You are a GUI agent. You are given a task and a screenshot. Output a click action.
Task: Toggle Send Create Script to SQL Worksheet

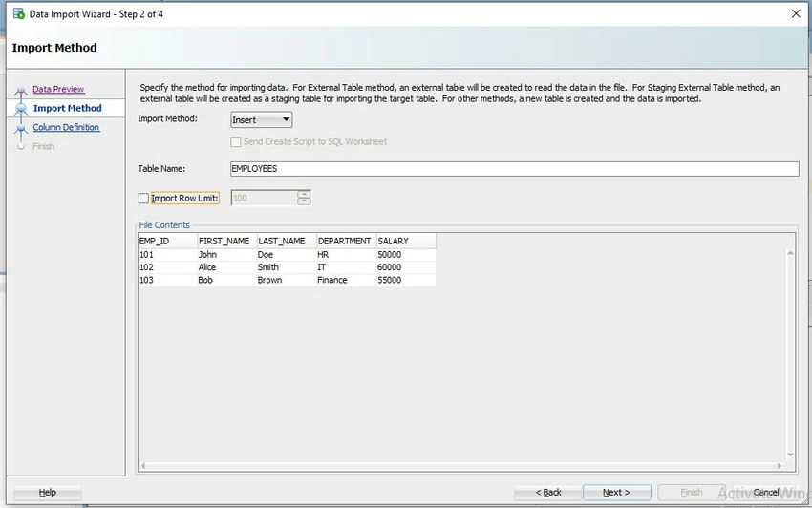(x=236, y=142)
